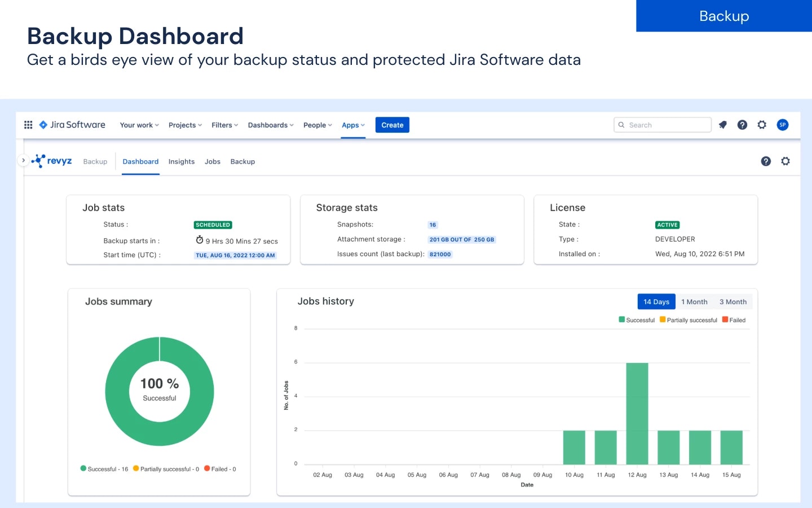The height and width of the screenshot is (508, 812).
Task: Open the Dashboards dropdown menu
Action: click(x=271, y=125)
